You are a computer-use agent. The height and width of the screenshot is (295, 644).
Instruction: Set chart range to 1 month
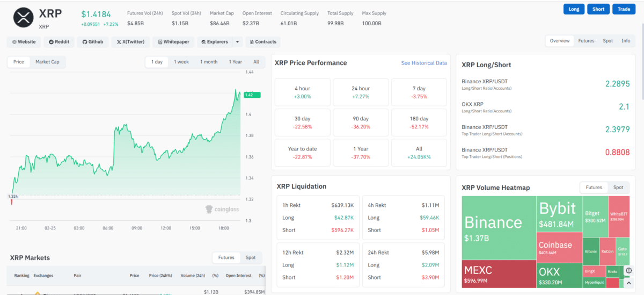point(209,62)
